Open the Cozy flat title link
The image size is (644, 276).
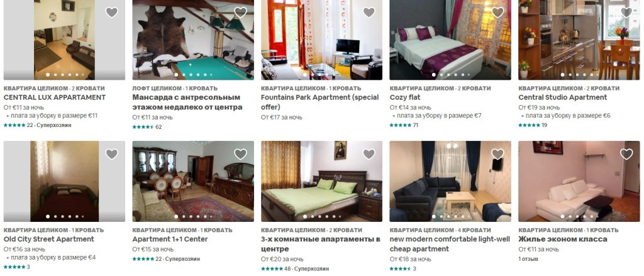(406, 97)
